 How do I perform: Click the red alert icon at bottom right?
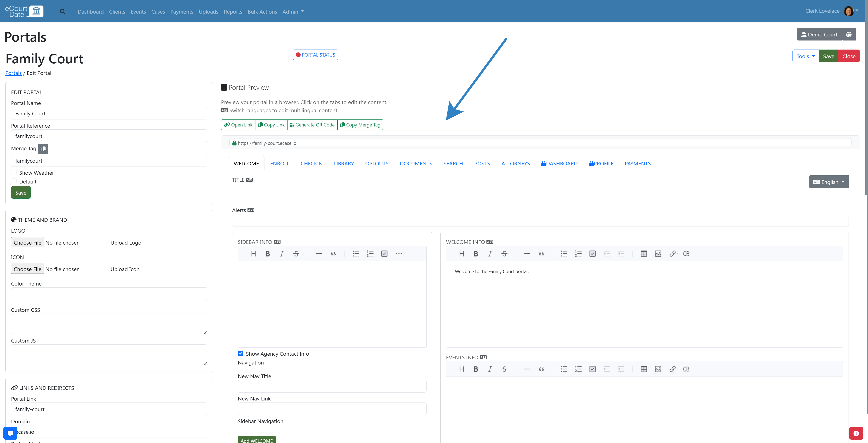tap(856, 433)
